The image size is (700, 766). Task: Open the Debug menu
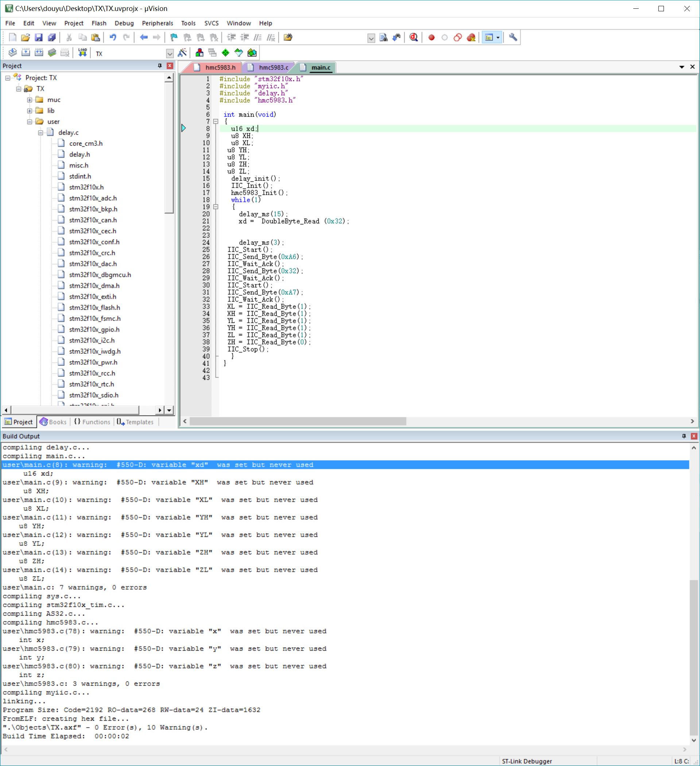[x=124, y=23]
